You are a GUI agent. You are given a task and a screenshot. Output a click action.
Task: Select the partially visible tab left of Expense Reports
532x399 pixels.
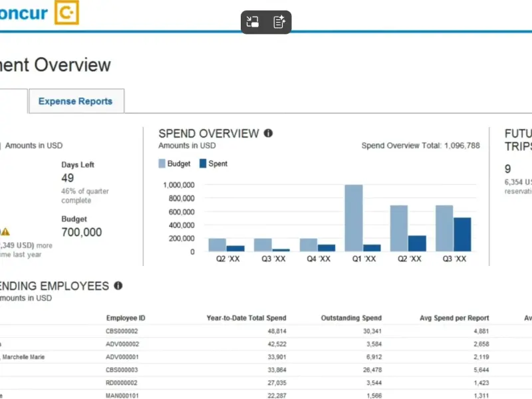coord(12,102)
